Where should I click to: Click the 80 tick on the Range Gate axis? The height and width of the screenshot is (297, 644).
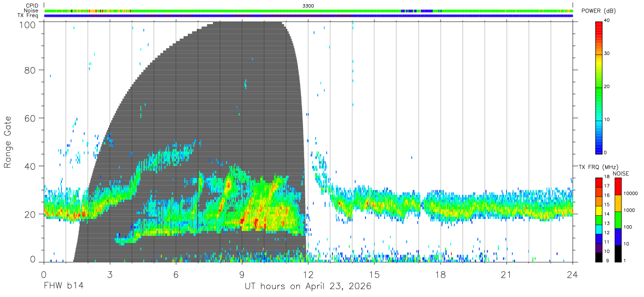30,70
